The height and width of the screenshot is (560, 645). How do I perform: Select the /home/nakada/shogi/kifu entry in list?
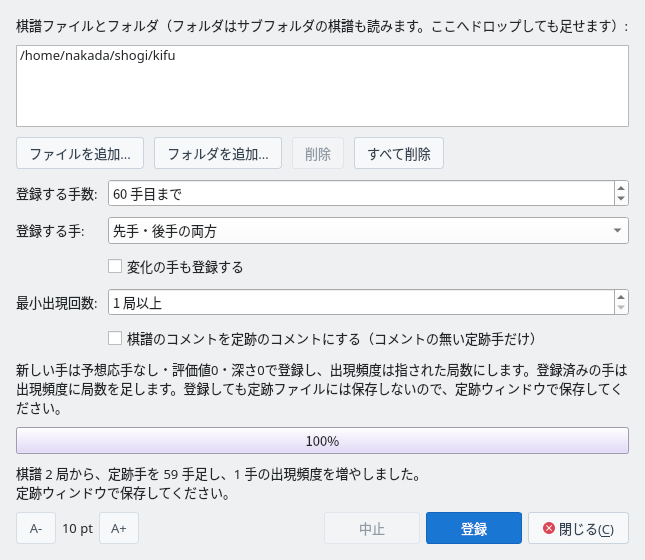[x=97, y=55]
